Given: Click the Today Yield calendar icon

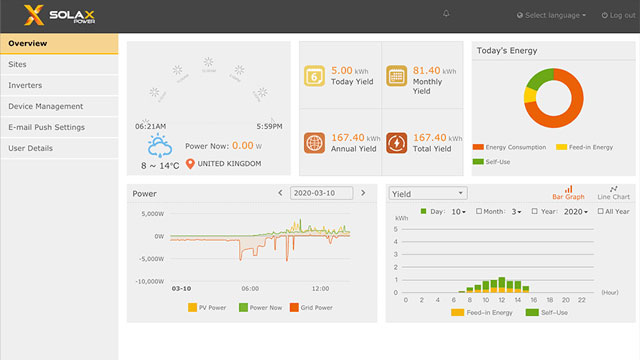Looking at the screenshot, I should click(314, 76).
